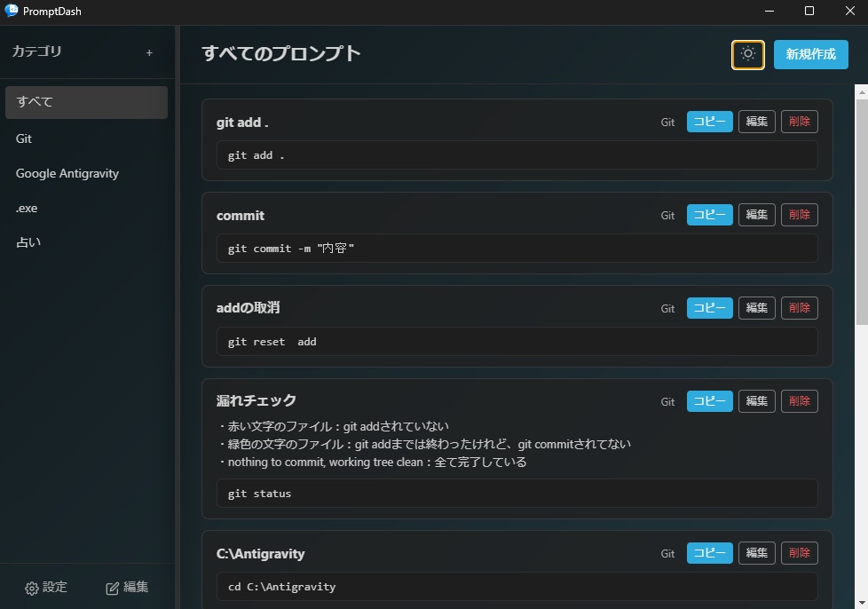Screen dimensions: 868x609
Task: Click the 編集 pencil icon in sidebar
Action: tap(127, 588)
